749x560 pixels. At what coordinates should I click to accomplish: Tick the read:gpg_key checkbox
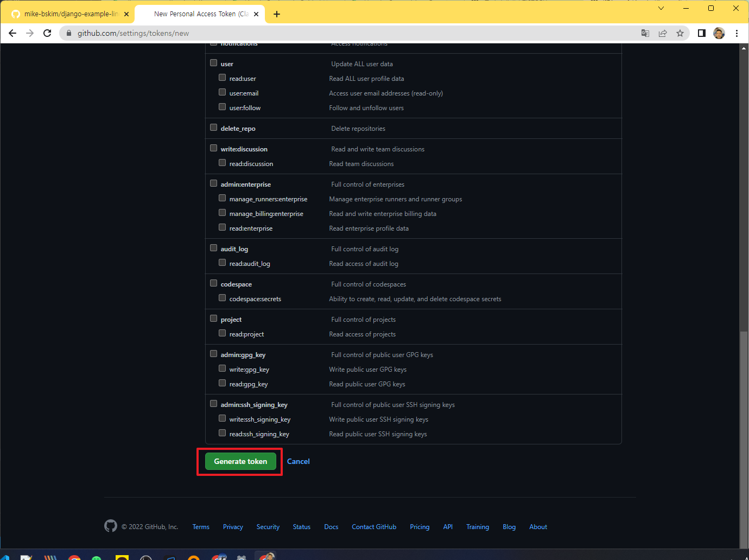click(223, 383)
